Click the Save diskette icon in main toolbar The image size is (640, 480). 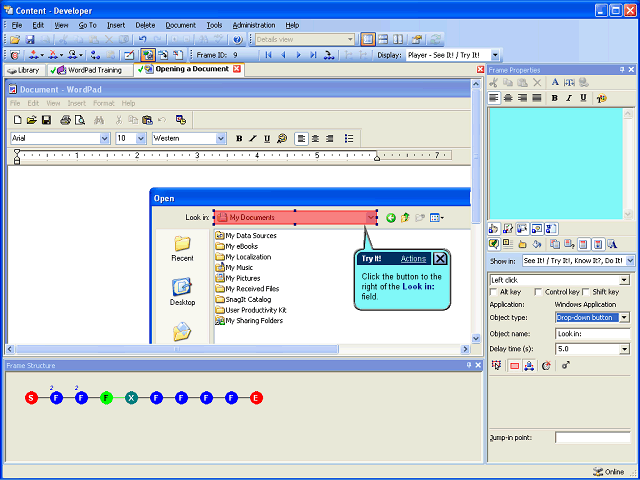coord(30,40)
